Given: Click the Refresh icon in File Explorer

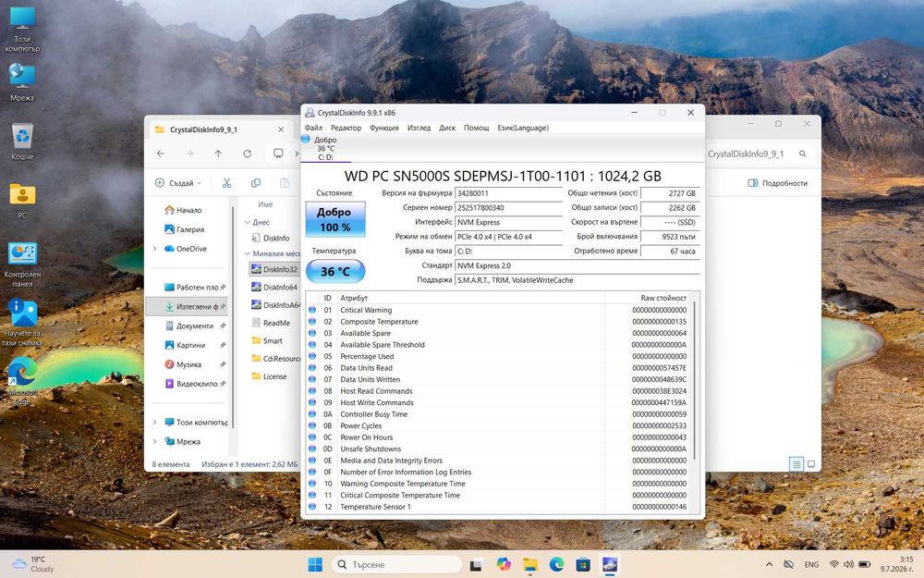Looking at the screenshot, I should [247, 154].
